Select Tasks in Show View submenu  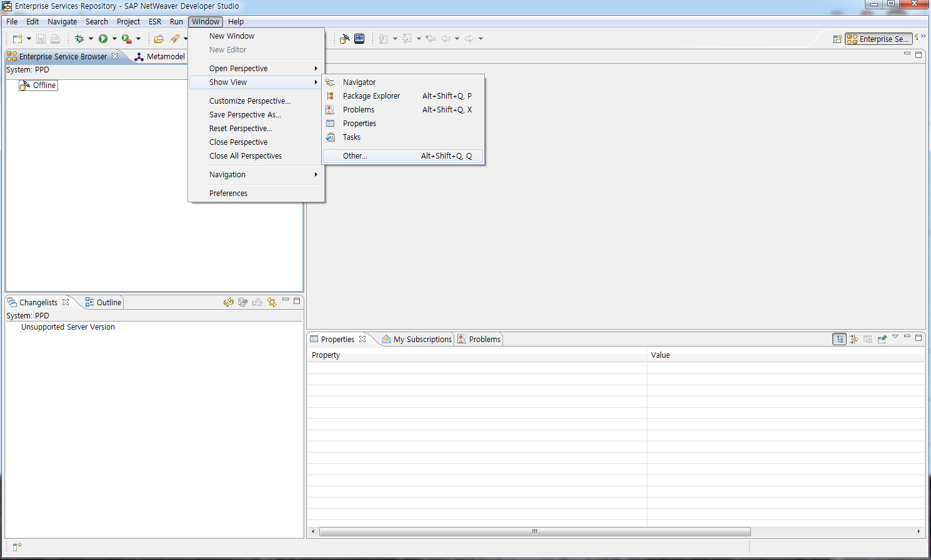[x=403, y=137]
